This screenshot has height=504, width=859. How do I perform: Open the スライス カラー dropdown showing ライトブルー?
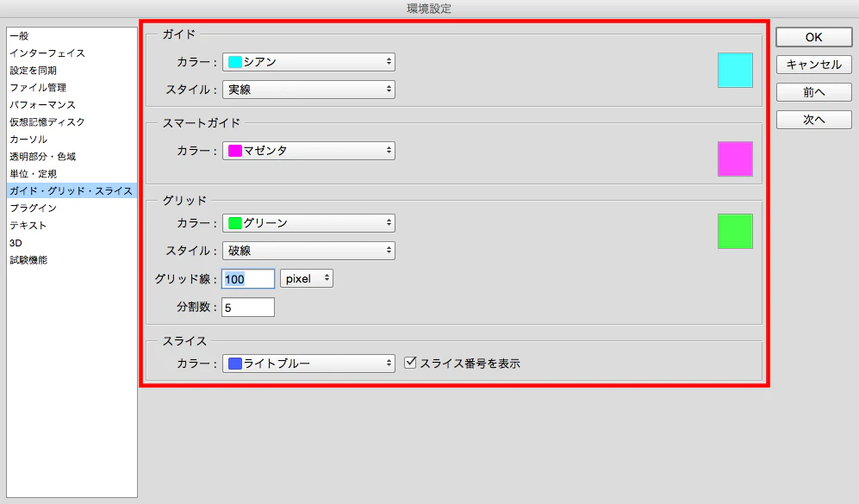point(308,364)
